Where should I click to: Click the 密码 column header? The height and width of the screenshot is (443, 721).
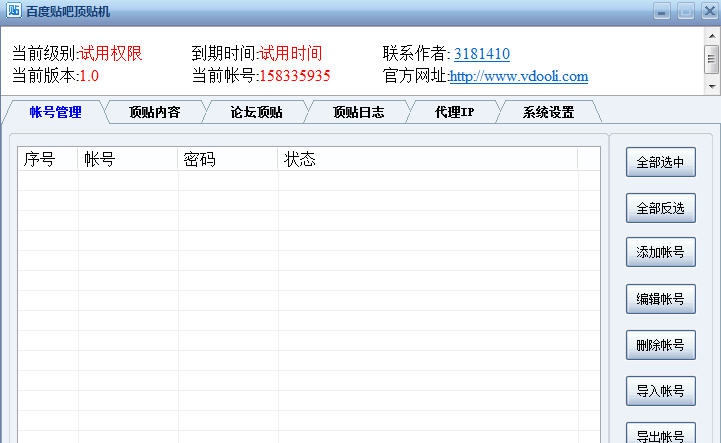[x=228, y=159]
